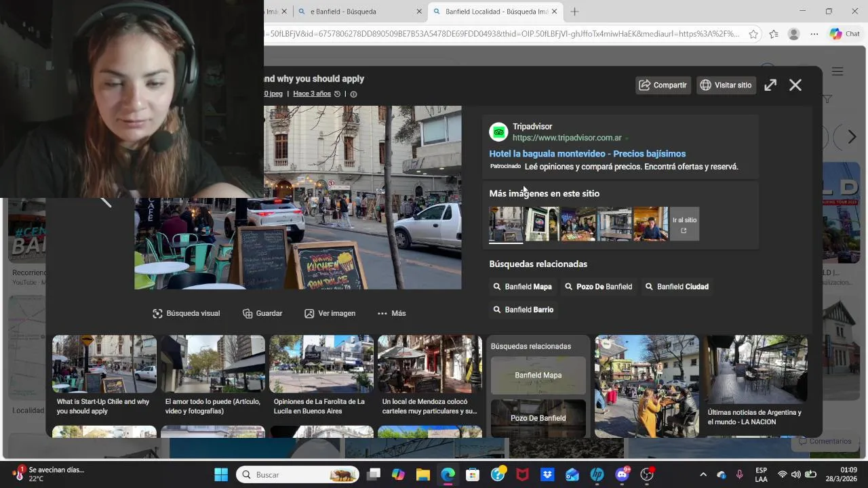The image size is (868, 488).
Task: Open the McAfee taskbar icon
Action: (523, 474)
